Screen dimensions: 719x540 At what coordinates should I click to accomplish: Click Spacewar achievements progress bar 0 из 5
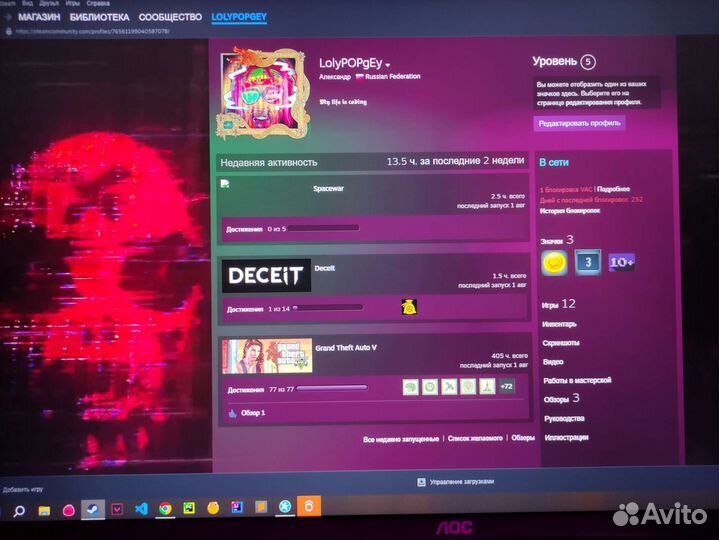[324, 228]
